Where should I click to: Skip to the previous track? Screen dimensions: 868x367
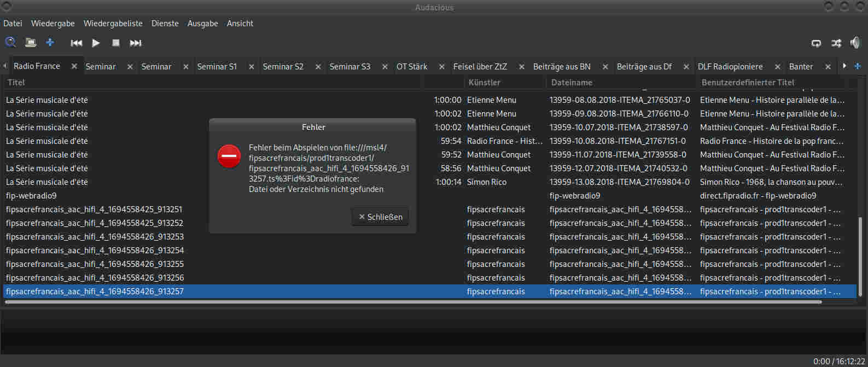pyautogui.click(x=77, y=43)
